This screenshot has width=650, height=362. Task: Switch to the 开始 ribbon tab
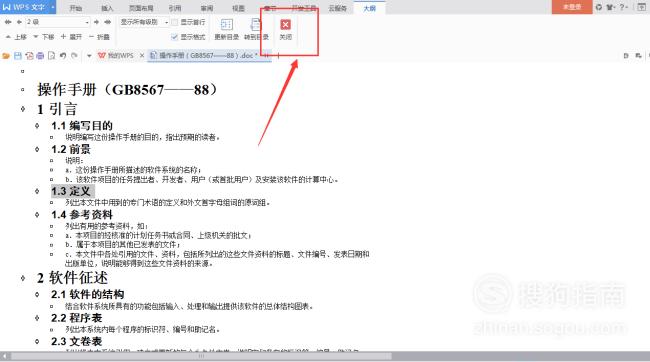point(75,8)
